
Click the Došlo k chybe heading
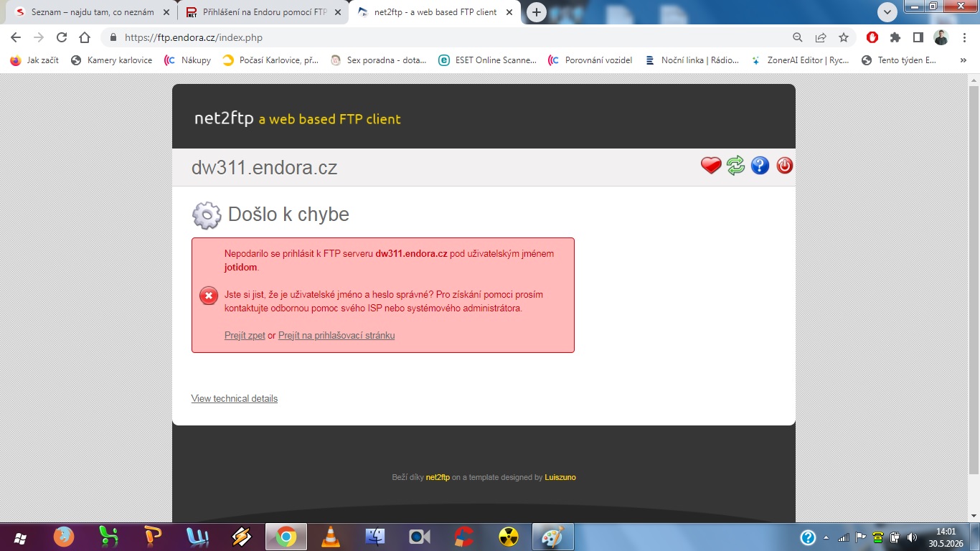point(288,214)
